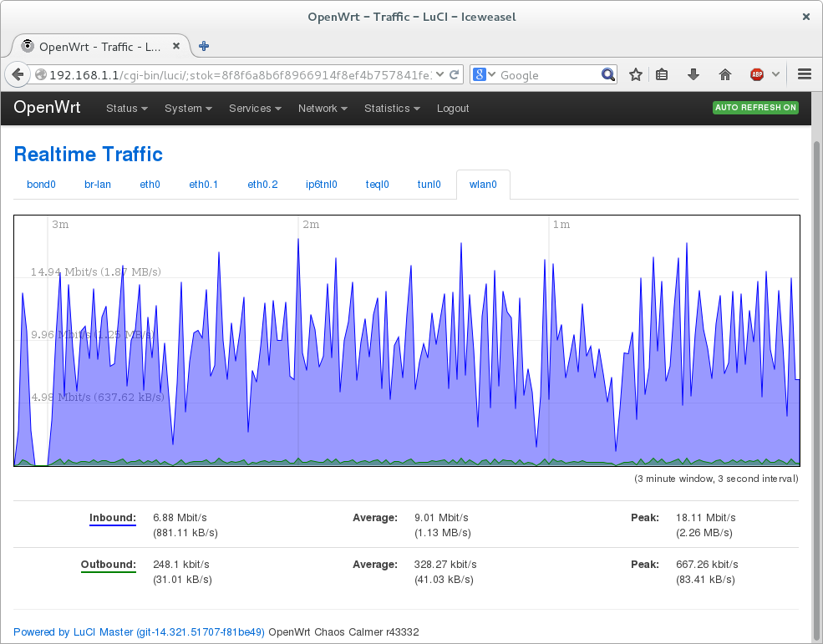Switch to the bond0 interface tab
The image size is (823, 644).
coord(41,185)
